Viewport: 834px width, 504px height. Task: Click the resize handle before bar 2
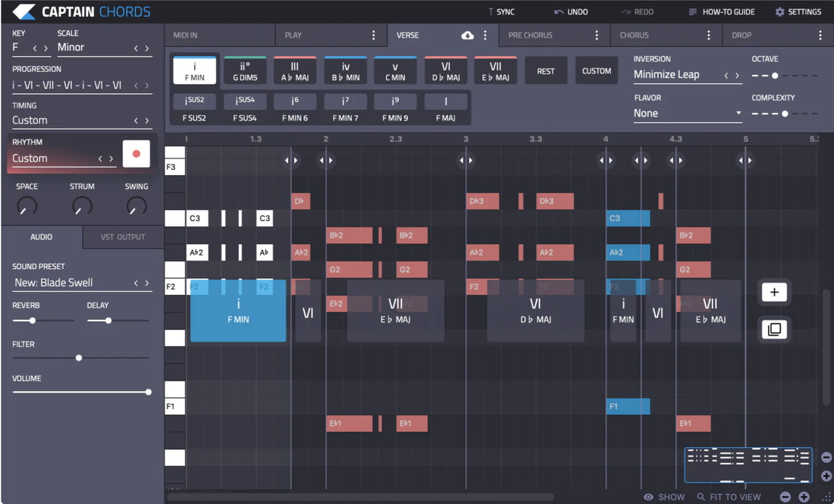pos(291,160)
